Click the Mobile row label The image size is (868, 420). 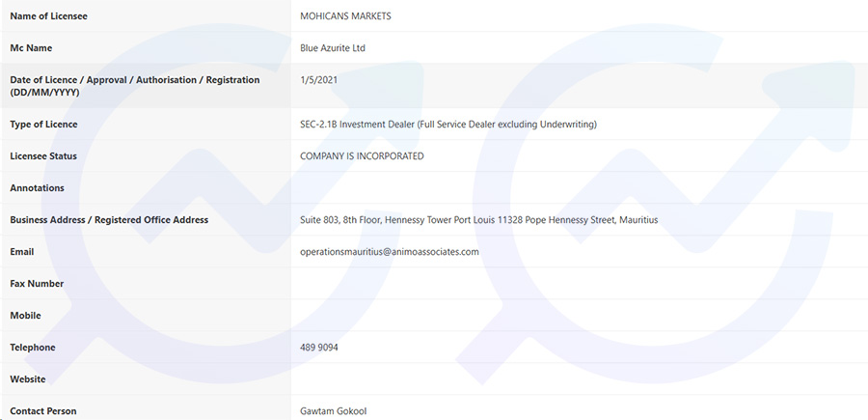tap(25, 316)
